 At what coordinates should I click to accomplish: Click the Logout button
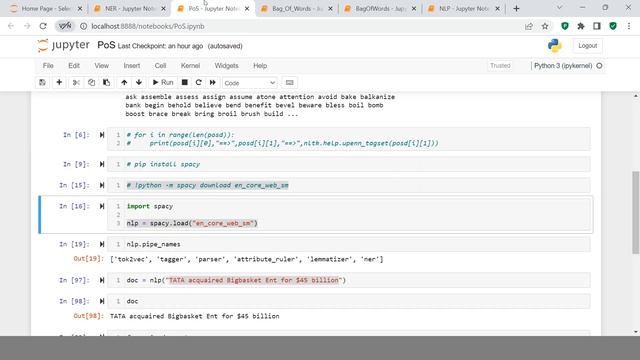pos(587,46)
